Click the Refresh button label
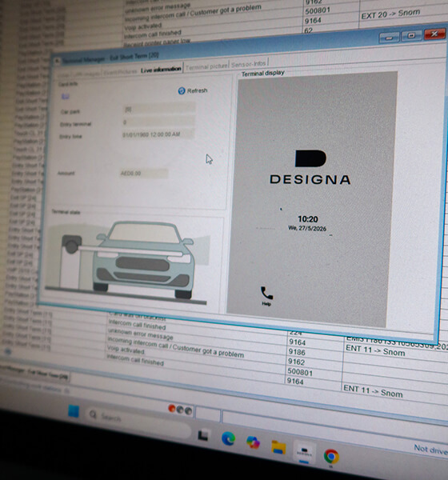 pos(198,90)
